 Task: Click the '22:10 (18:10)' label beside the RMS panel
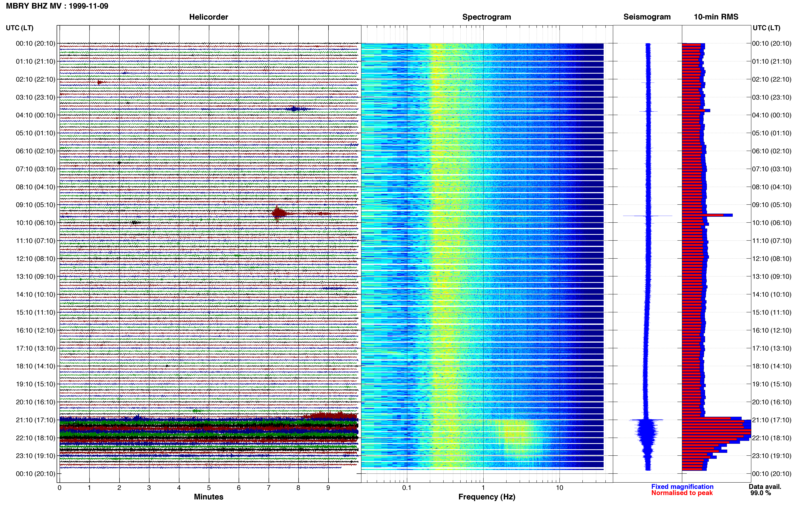pyautogui.click(x=772, y=438)
